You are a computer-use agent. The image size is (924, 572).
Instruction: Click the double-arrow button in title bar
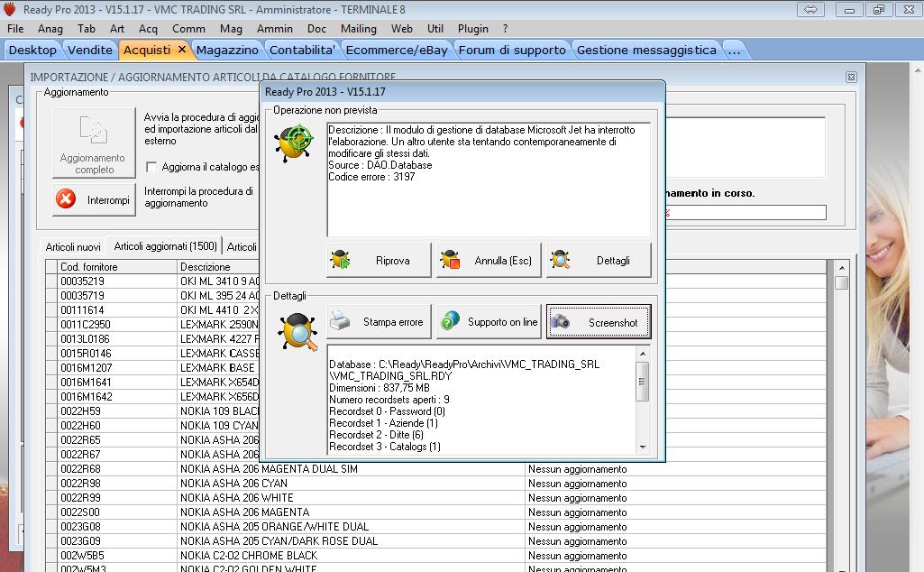pos(810,9)
